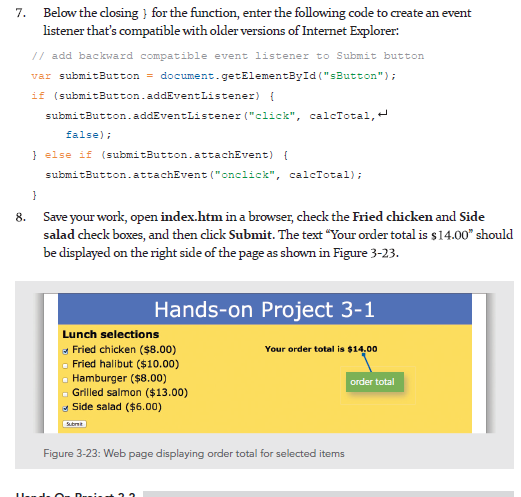The width and height of the screenshot is (521, 497).
Task: Click the 'Grilled salmon ($13.00)' label text
Action: [130, 392]
